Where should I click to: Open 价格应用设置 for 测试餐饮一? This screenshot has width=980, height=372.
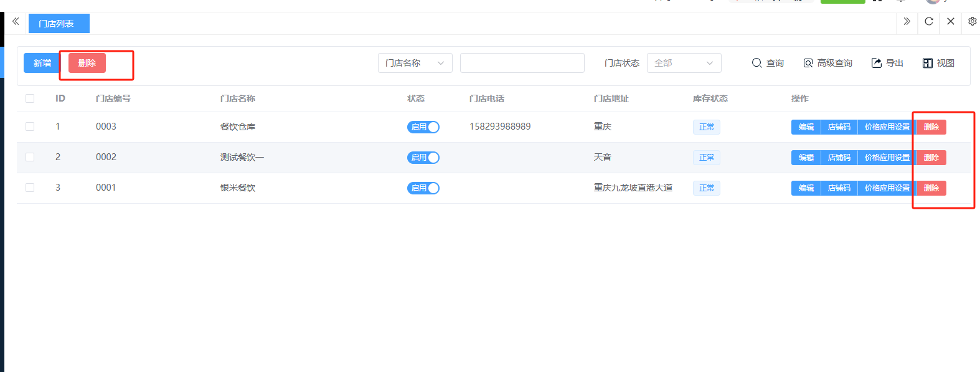pyautogui.click(x=887, y=158)
